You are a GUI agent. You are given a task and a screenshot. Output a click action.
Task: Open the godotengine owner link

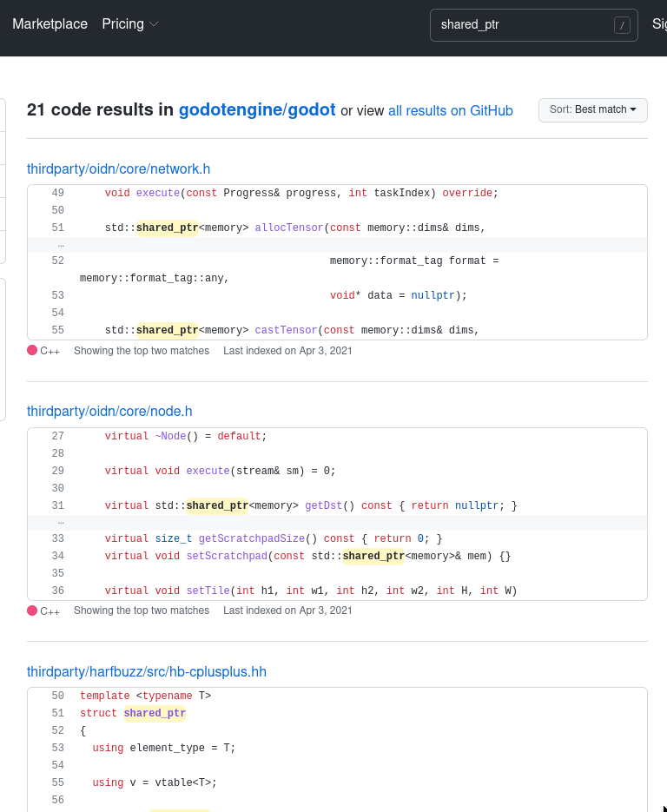click(x=229, y=110)
